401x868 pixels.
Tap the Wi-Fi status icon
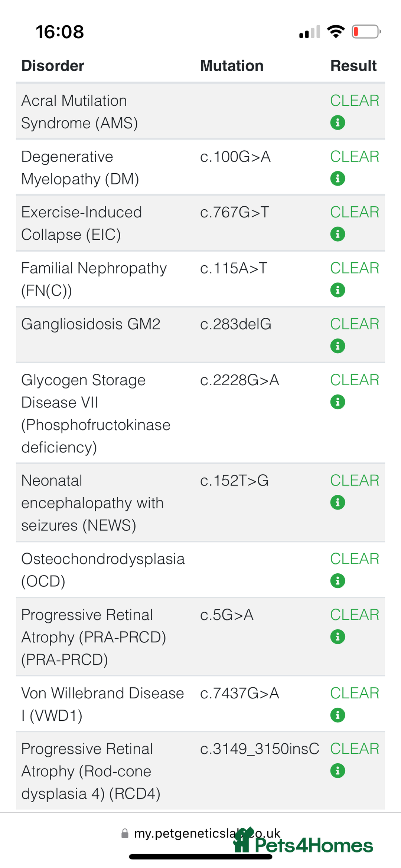(x=336, y=32)
